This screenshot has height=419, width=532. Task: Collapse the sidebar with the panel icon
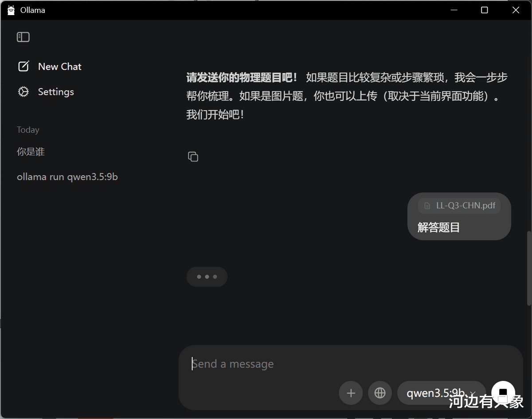(x=23, y=37)
